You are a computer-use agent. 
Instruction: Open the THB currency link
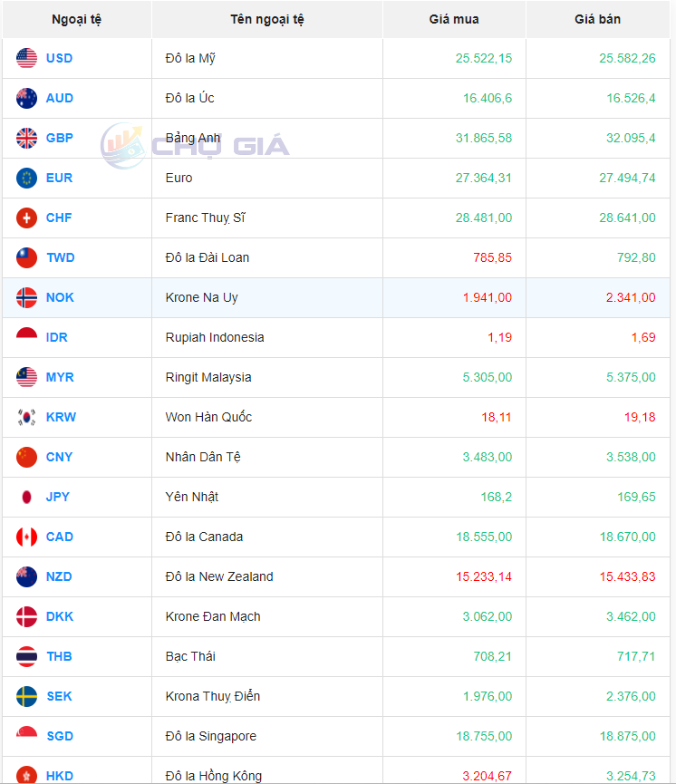[59, 656]
